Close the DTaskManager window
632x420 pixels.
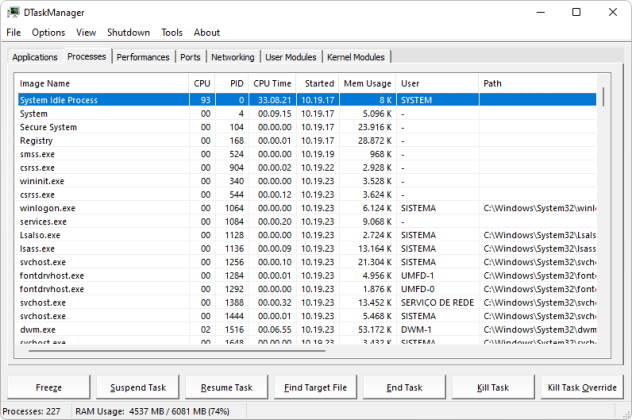point(613,12)
